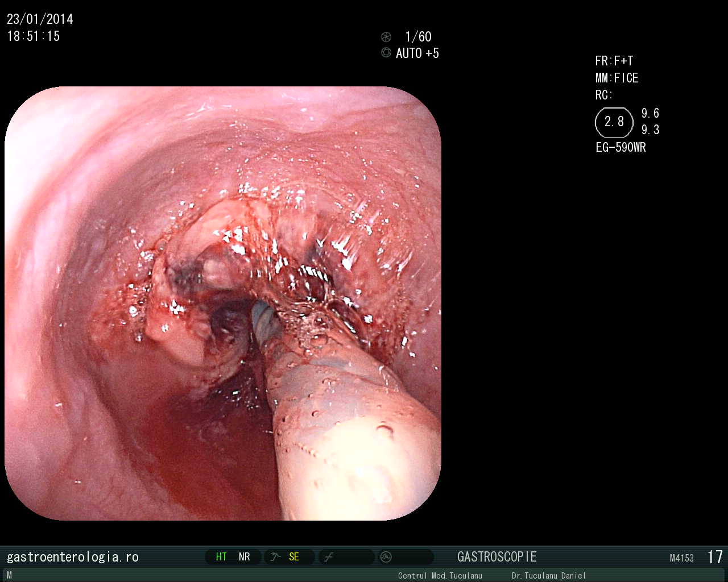Click the image counter number 17
The height and width of the screenshot is (582, 728).
pos(715,557)
